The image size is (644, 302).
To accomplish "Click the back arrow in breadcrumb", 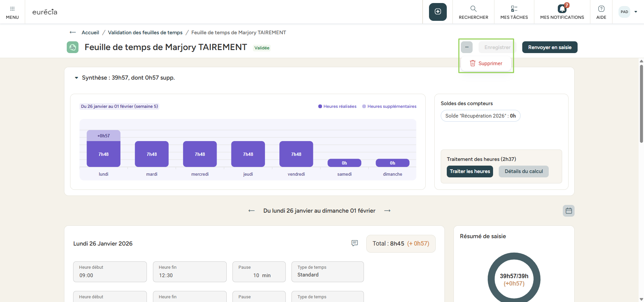I will coord(72,33).
